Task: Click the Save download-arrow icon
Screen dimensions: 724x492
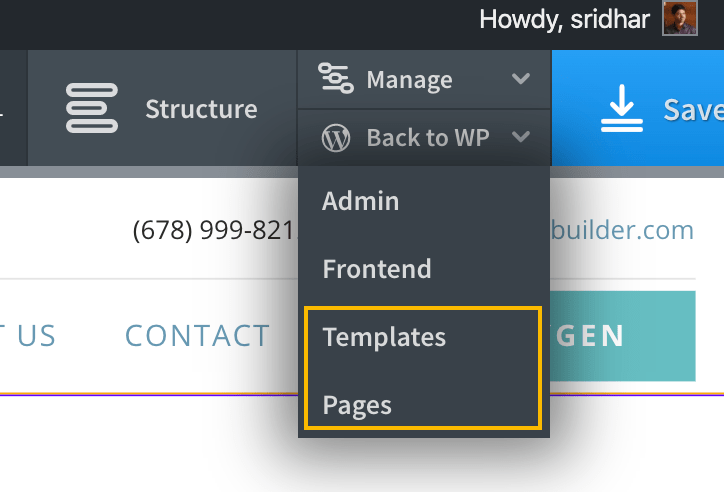Action: [621, 108]
